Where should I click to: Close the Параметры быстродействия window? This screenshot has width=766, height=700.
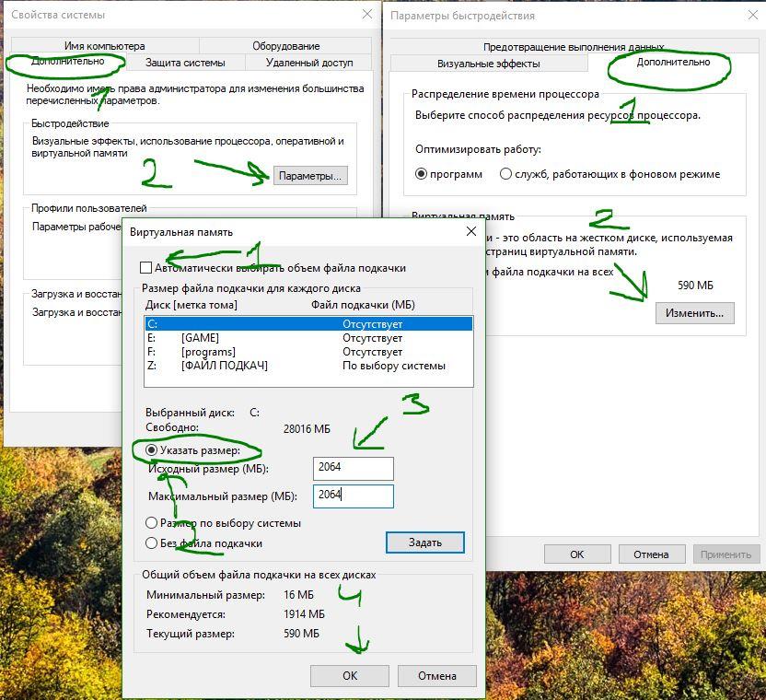pos(753,15)
